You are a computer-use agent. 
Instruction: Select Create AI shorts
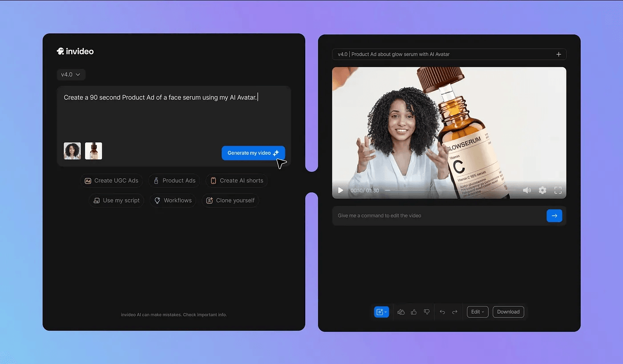pos(236,181)
